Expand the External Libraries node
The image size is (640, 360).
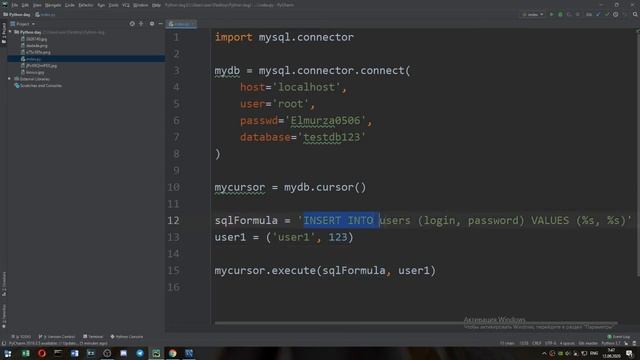tap(10, 79)
